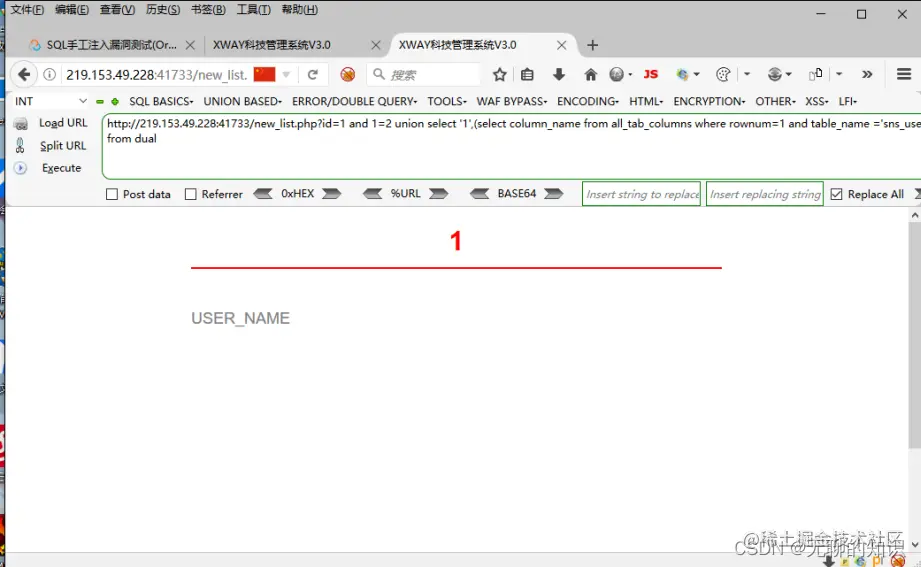Image resolution: width=921 pixels, height=567 pixels.
Task: Open the INT type dropdown
Action: 50,101
